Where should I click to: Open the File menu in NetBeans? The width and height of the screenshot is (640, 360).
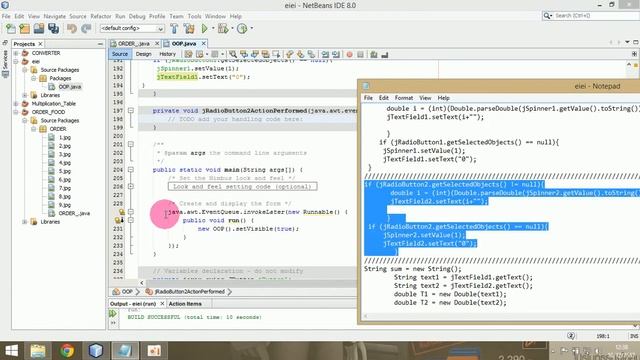point(6,16)
